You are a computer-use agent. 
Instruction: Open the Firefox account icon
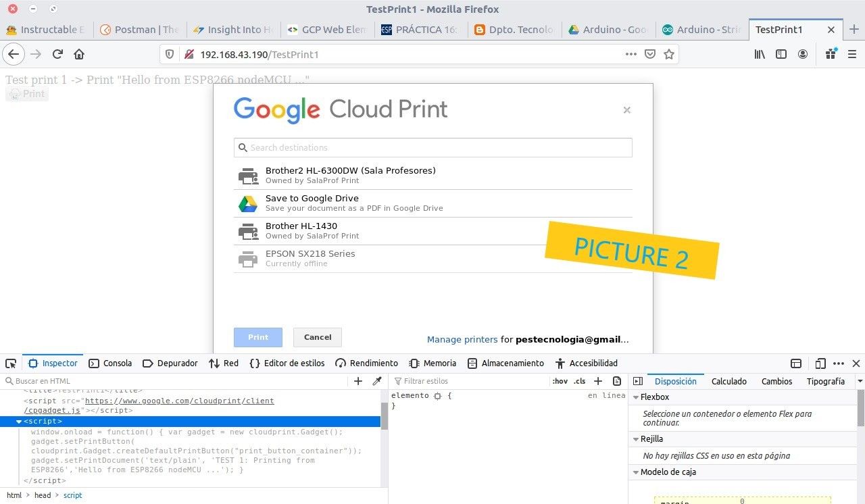[x=803, y=54]
